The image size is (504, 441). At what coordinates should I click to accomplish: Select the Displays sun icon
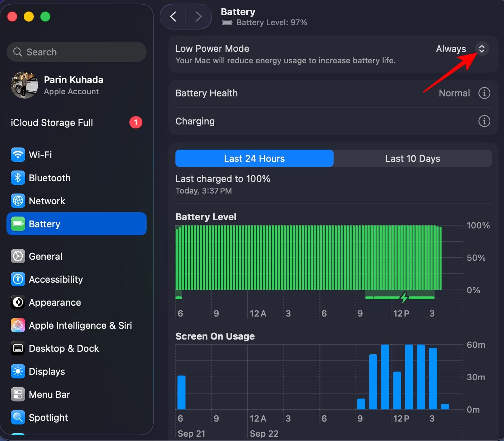click(x=18, y=372)
